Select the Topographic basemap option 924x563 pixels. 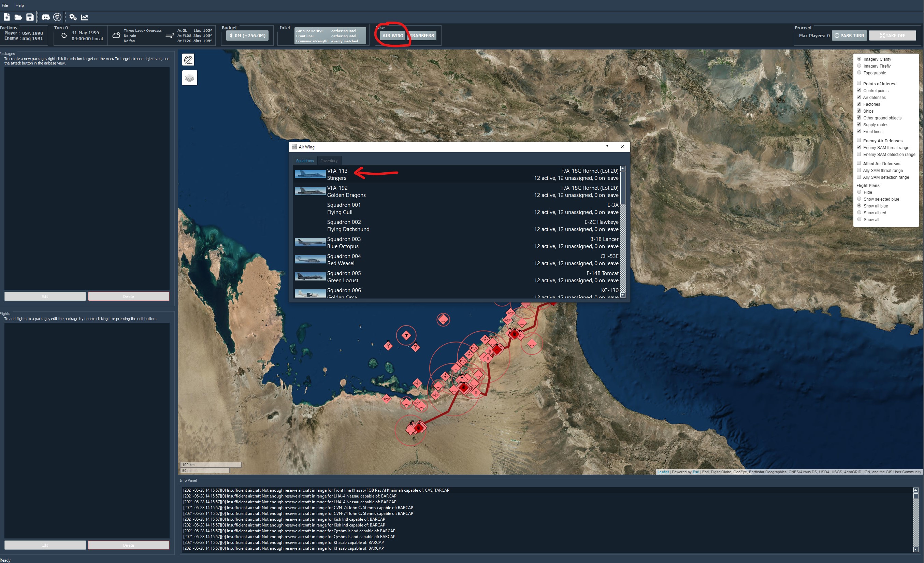[x=859, y=73]
